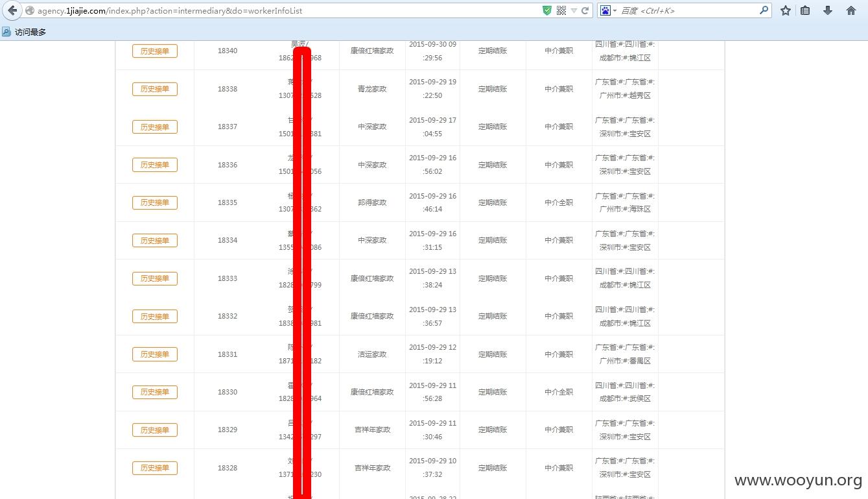Open 历史接单 for worker 18329
The image size is (868, 499).
(x=155, y=430)
